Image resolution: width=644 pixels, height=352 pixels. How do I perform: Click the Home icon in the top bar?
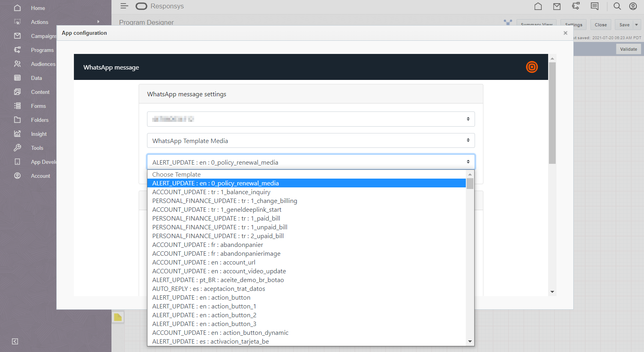(538, 6)
